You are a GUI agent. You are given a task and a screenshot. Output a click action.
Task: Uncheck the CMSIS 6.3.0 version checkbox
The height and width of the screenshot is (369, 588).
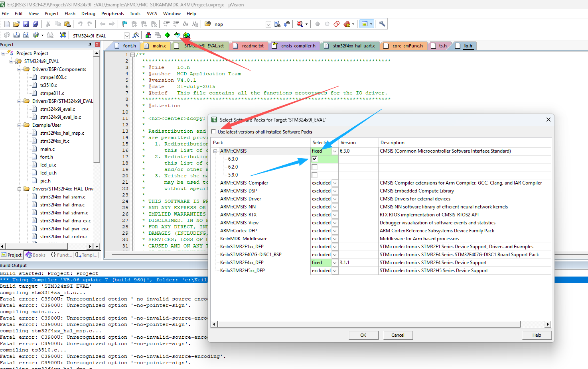315,159
